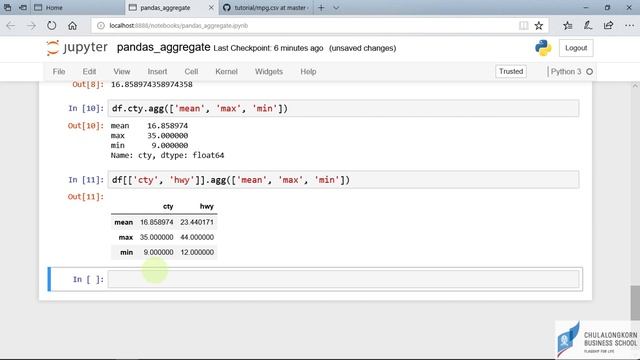Click Last Checkpoint status text
This screenshot has height=360, width=640.
click(268, 48)
